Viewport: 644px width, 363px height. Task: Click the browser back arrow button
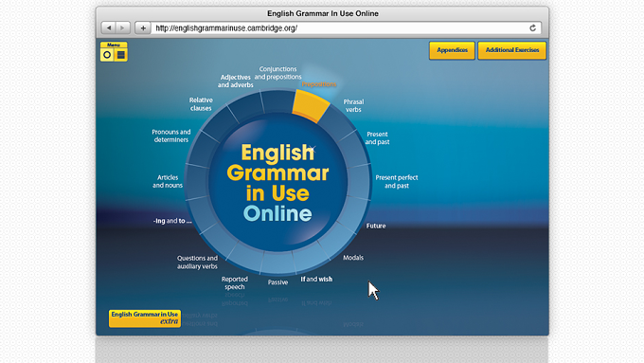[108, 27]
